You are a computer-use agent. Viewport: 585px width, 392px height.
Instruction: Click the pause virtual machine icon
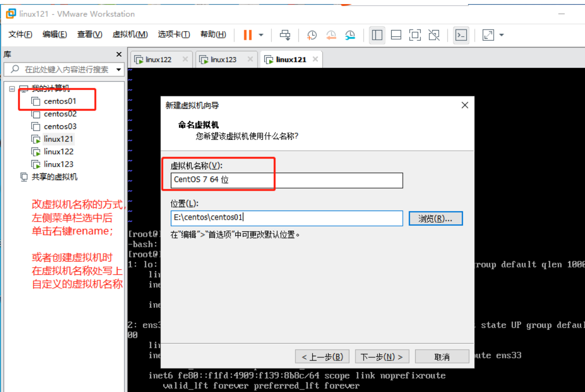pos(247,35)
